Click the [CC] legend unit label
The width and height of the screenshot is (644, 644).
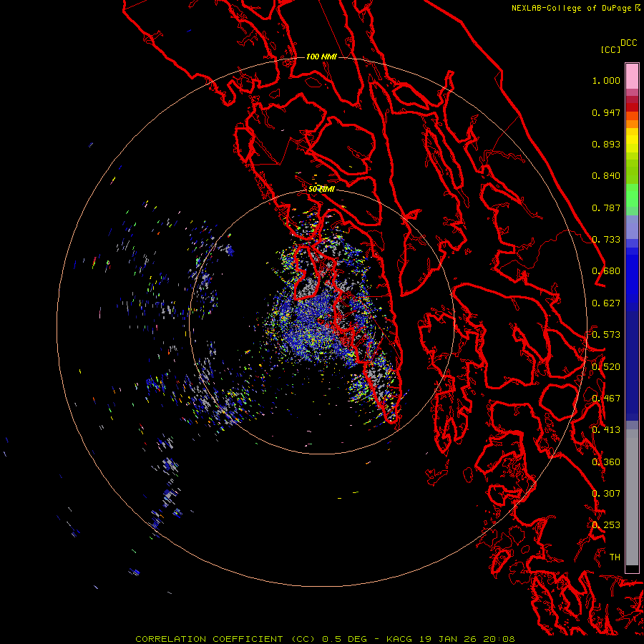coord(610,49)
